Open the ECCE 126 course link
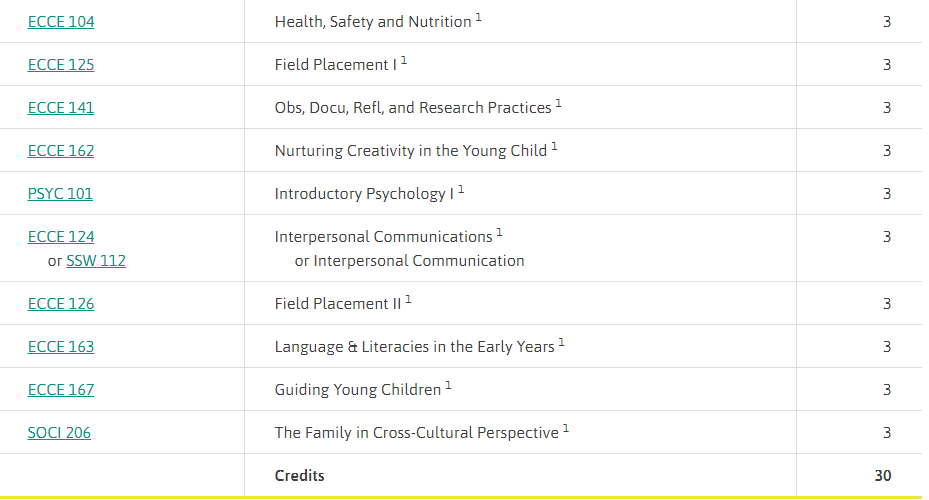Screen dimensions: 929x500 [61, 304]
